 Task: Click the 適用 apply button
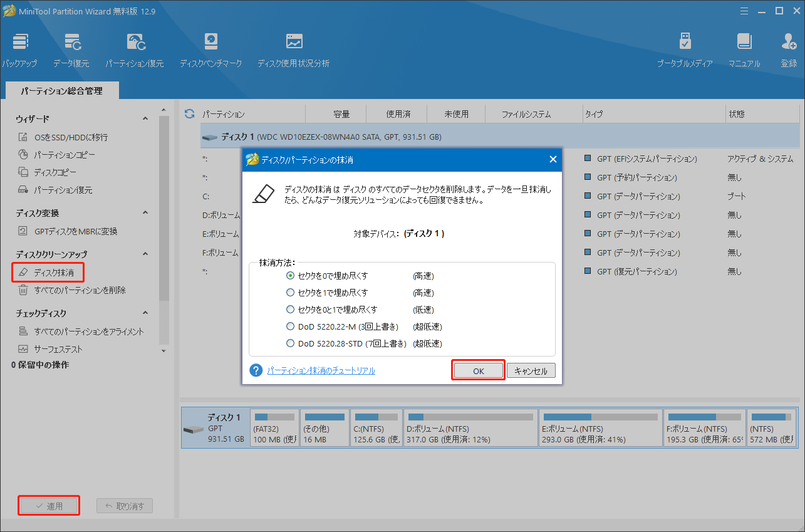(49, 506)
